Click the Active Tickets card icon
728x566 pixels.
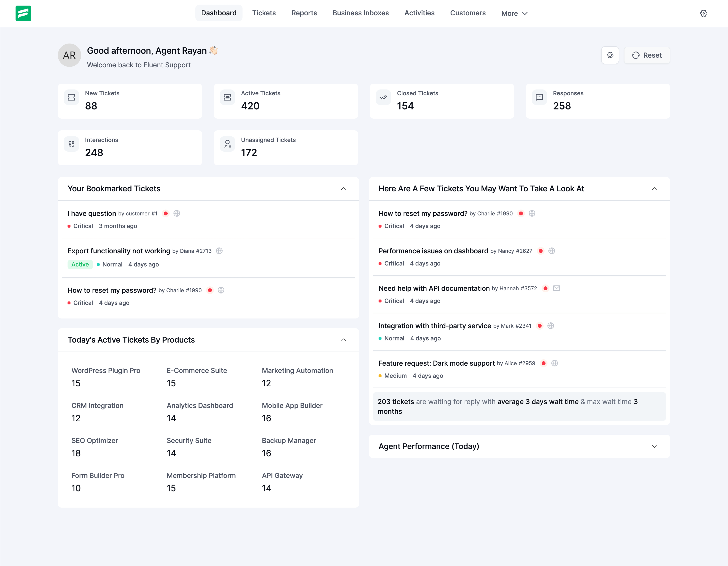point(227,97)
